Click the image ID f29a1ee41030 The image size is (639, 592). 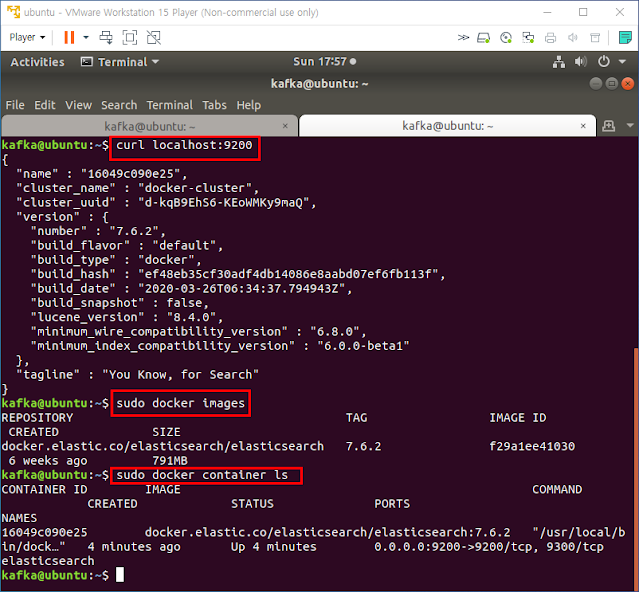pos(532,447)
